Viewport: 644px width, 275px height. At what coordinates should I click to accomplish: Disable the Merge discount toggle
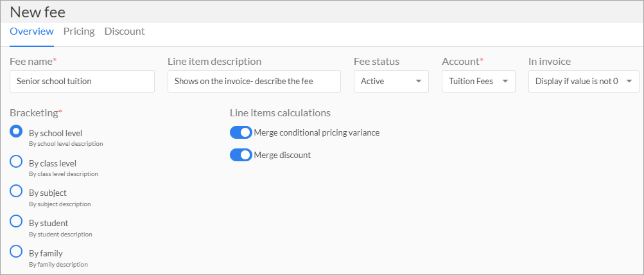pos(241,155)
